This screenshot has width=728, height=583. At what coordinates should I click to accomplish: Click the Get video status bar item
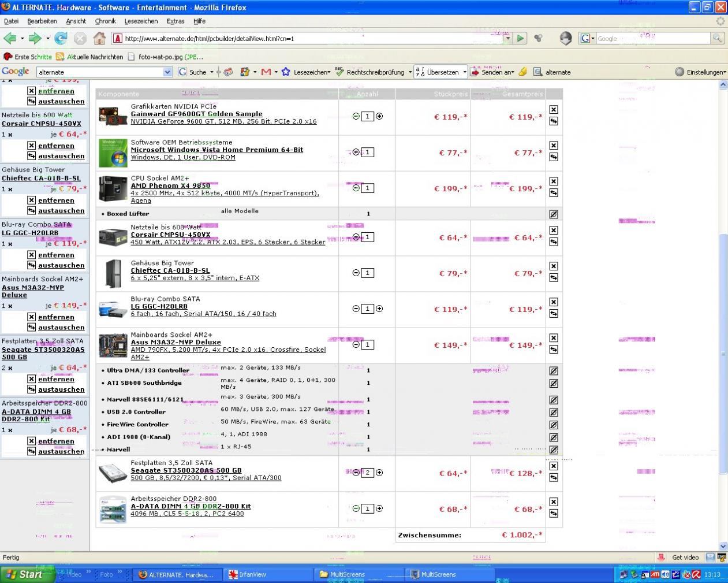click(685, 558)
